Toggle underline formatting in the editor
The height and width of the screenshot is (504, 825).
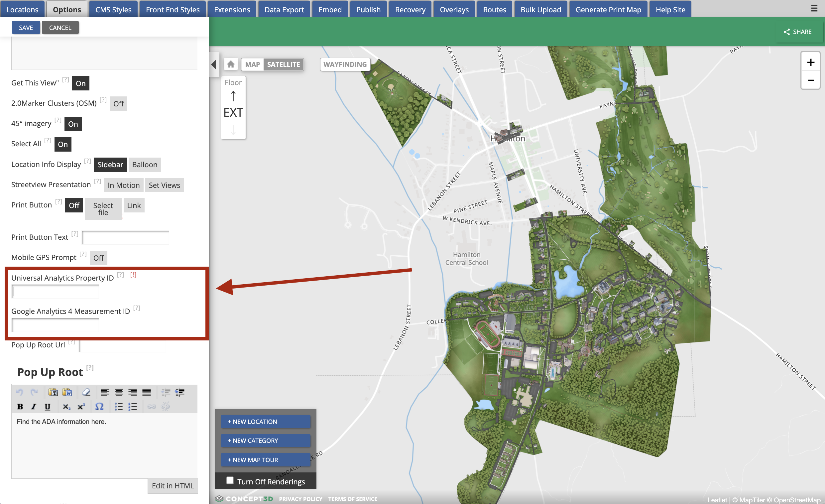point(48,407)
